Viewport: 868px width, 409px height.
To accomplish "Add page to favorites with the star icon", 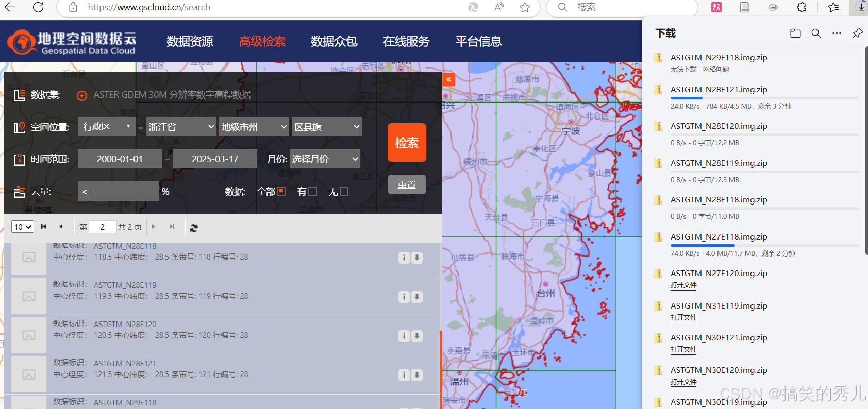I will pyautogui.click(x=525, y=7).
